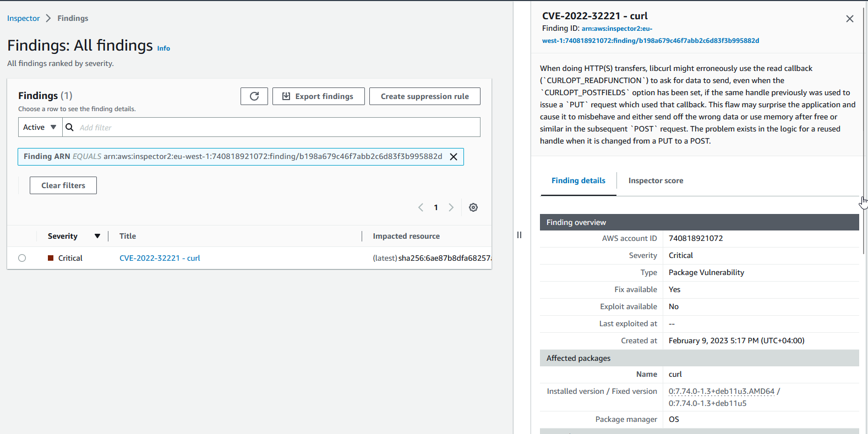Click fixed version 0:7.74.0-1.3+deb11u5
The image size is (868, 434).
[708, 403]
